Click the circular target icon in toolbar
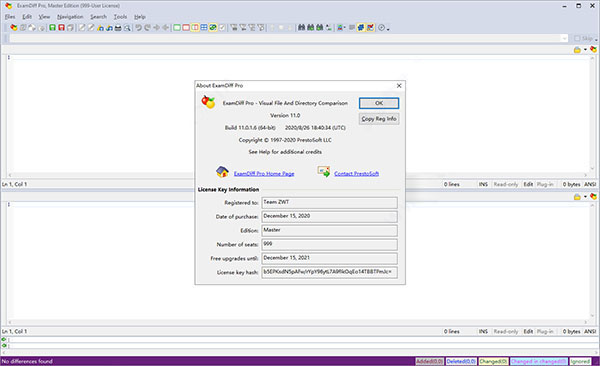The height and width of the screenshot is (366, 600). tap(381, 28)
